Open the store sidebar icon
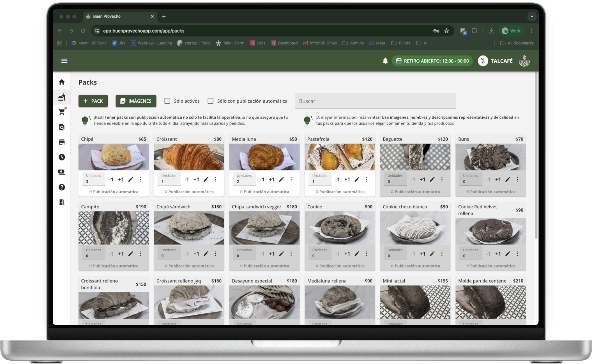Image resolution: width=592 pixels, height=364 pixels. pyautogui.click(x=62, y=142)
